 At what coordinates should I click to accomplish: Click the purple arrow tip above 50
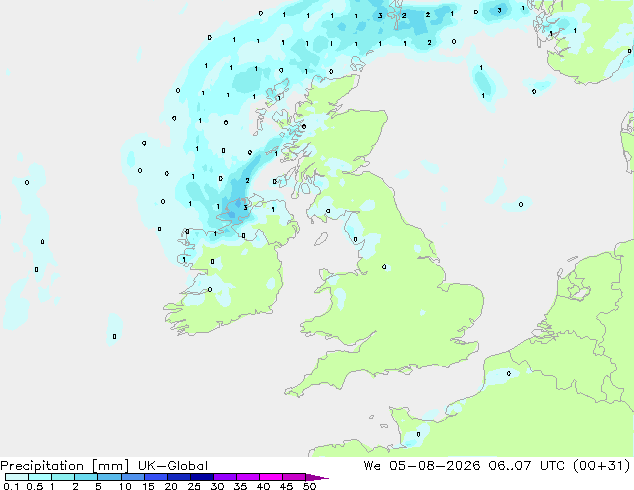click(x=317, y=477)
